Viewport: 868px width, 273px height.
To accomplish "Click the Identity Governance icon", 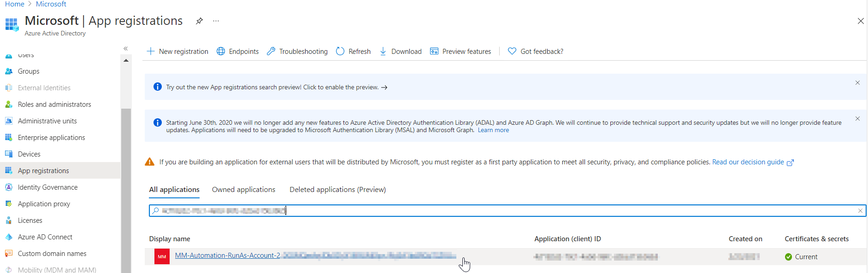I will [x=9, y=187].
